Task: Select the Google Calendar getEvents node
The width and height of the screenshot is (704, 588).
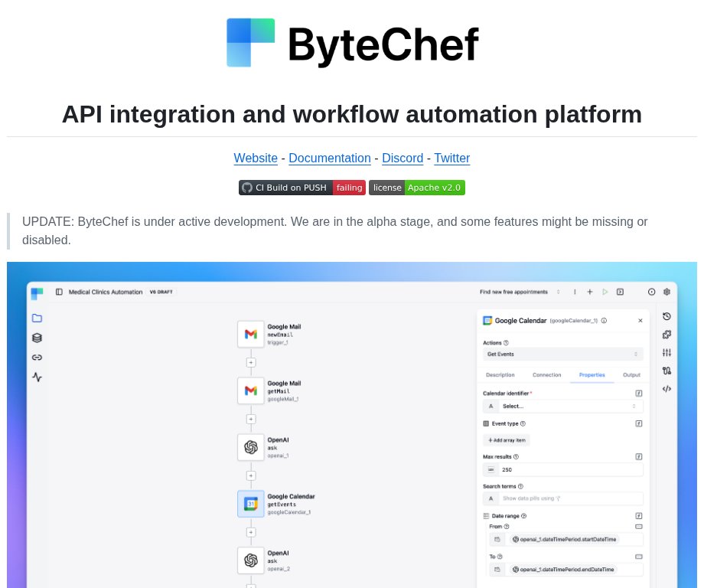Action: click(x=250, y=504)
